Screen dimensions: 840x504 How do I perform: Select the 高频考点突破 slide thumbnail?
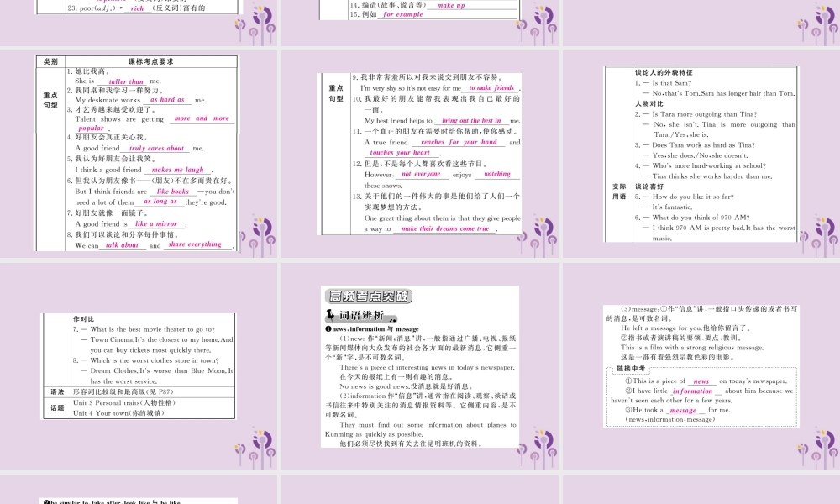[420, 366]
